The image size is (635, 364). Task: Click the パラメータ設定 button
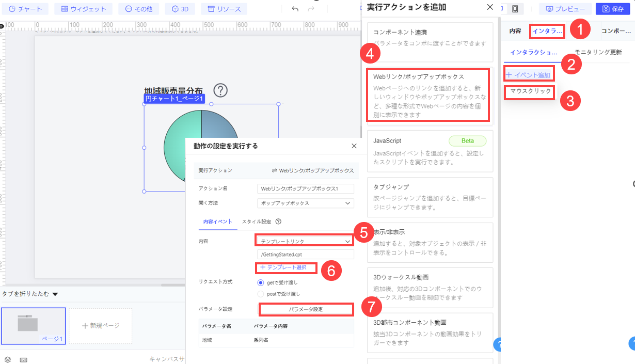pyautogui.click(x=306, y=309)
